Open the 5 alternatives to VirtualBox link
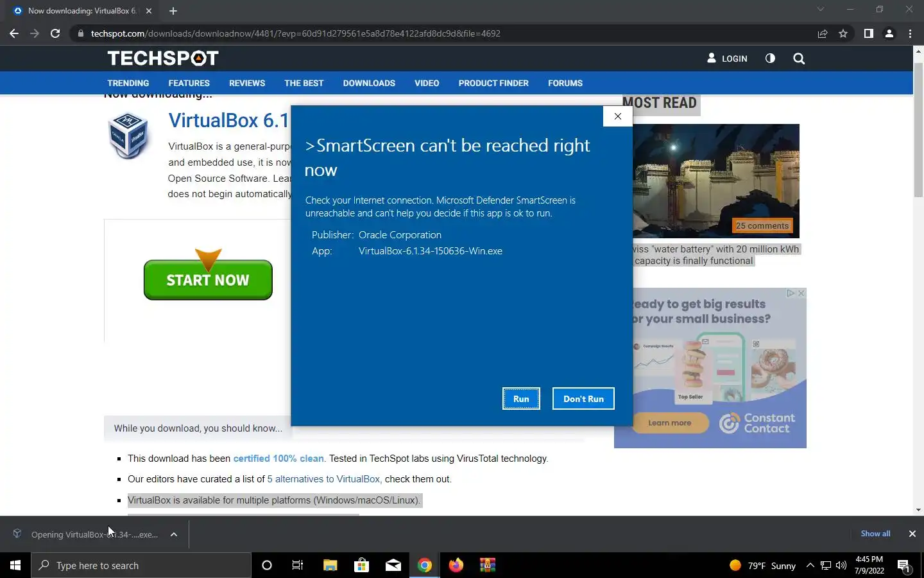This screenshot has height=578, width=924. click(324, 479)
